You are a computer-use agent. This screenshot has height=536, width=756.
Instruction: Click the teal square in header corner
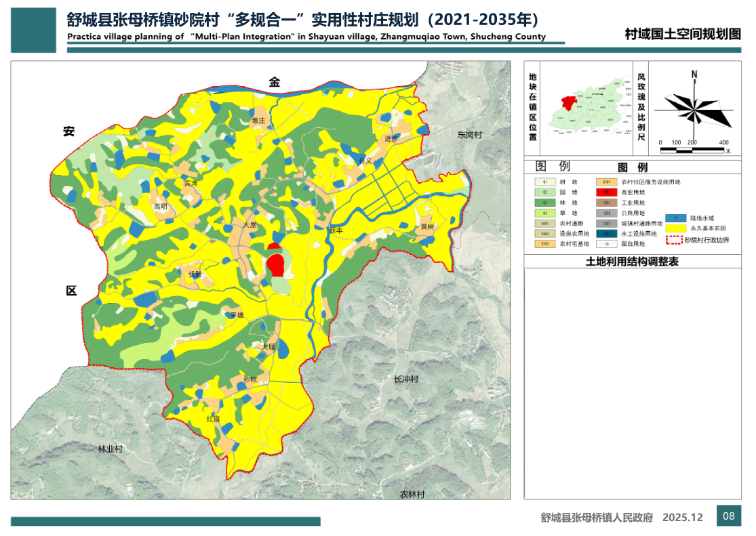[x=34, y=30]
